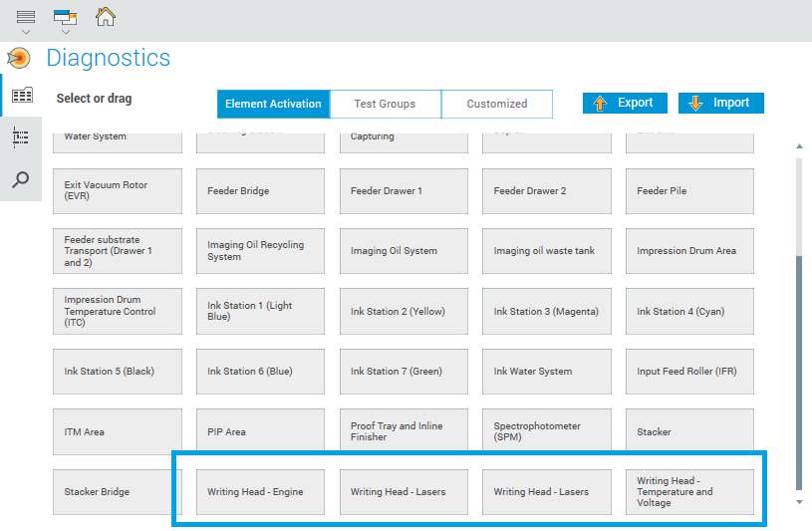Click the vertical scrollbar thumb

[x=799, y=372]
